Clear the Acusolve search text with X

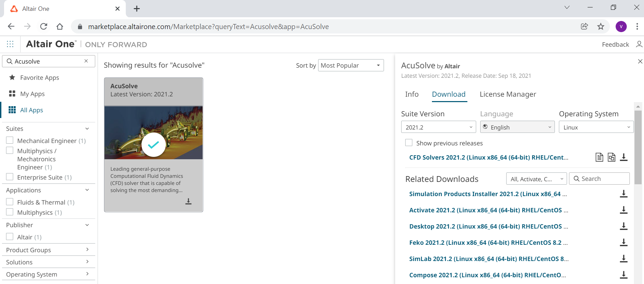point(86,61)
